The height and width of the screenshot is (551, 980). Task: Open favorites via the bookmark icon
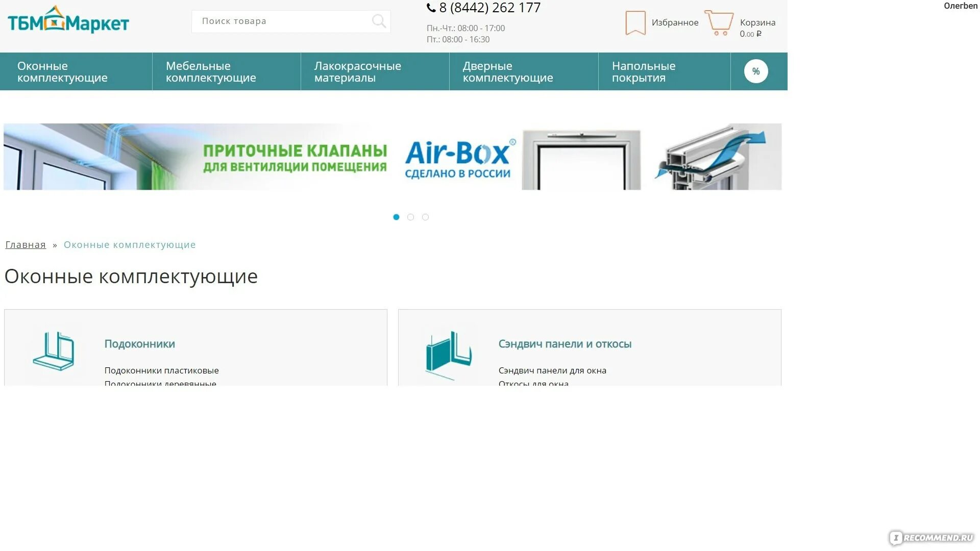pos(635,23)
